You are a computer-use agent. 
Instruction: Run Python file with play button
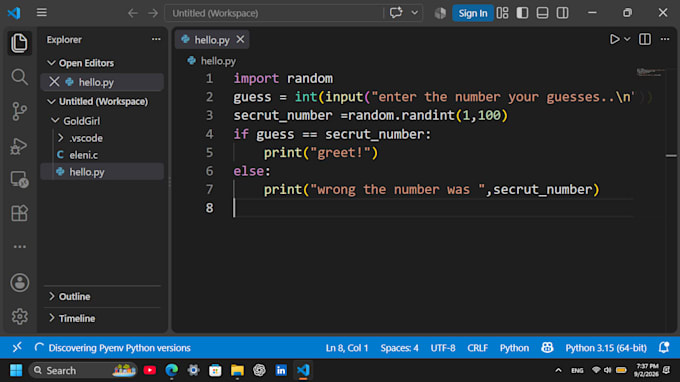pos(615,39)
